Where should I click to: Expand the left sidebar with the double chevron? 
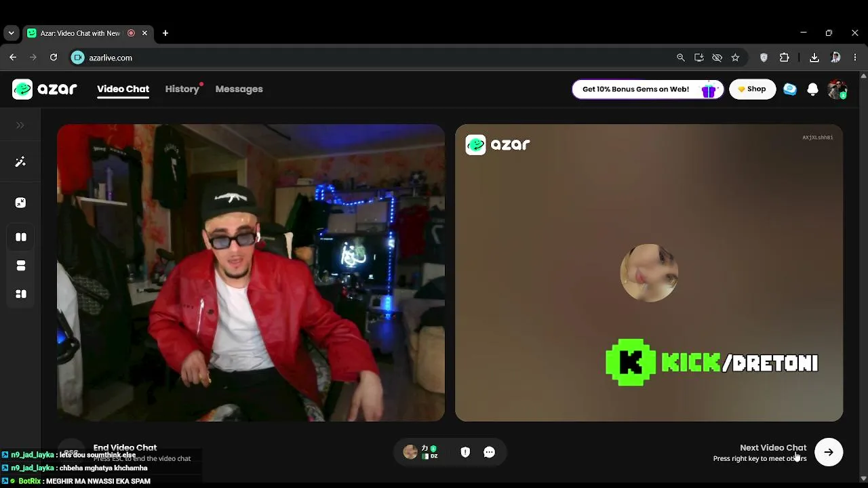tap(20, 125)
